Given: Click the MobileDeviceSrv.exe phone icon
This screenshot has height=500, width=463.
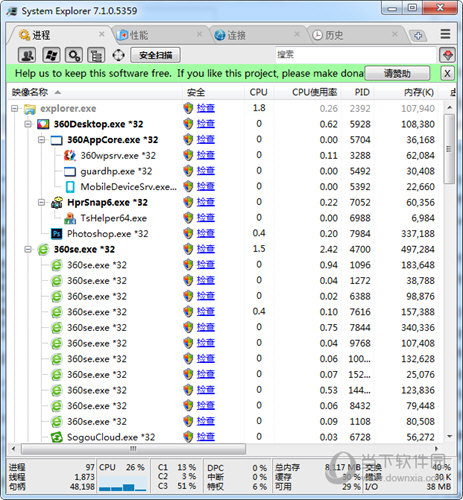Looking at the screenshot, I should tap(70, 187).
